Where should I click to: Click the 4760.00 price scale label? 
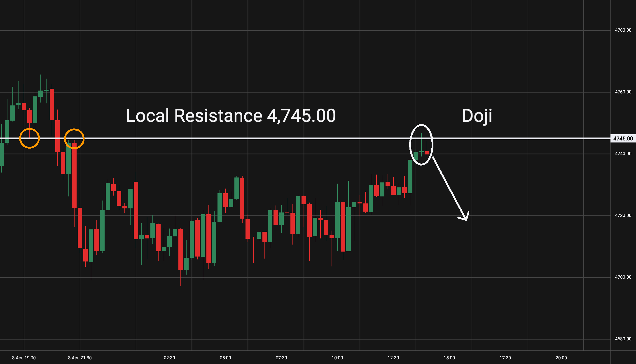point(623,92)
